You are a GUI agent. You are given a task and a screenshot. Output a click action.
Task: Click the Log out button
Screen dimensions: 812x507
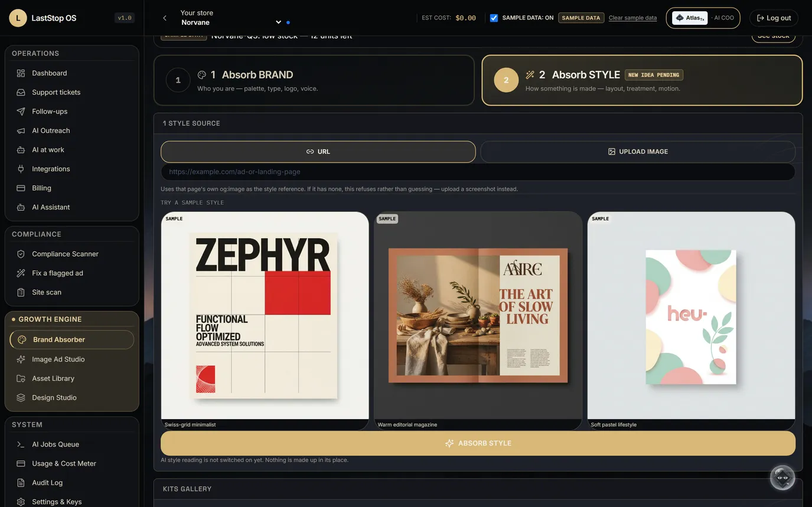774,18
